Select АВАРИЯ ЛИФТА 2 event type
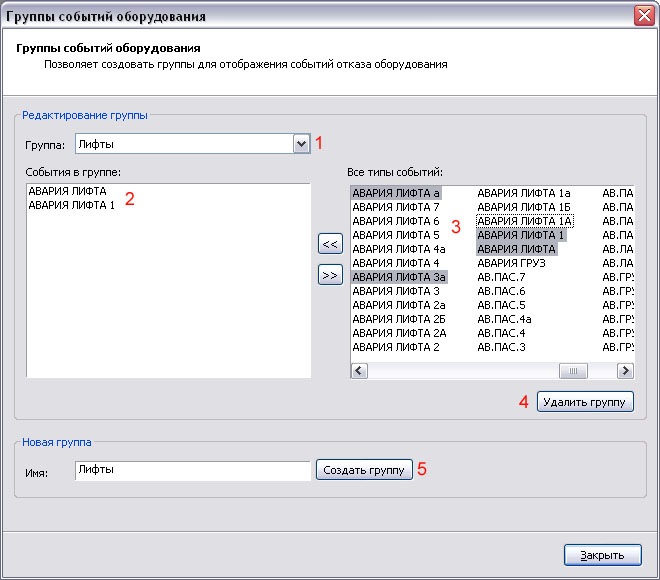This screenshot has height=580, width=660. (396, 347)
